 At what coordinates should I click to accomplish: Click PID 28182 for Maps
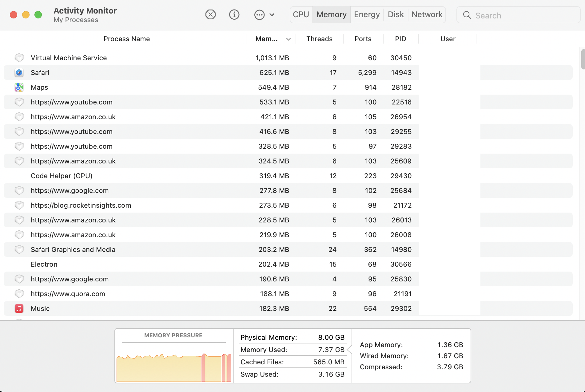pyautogui.click(x=401, y=87)
